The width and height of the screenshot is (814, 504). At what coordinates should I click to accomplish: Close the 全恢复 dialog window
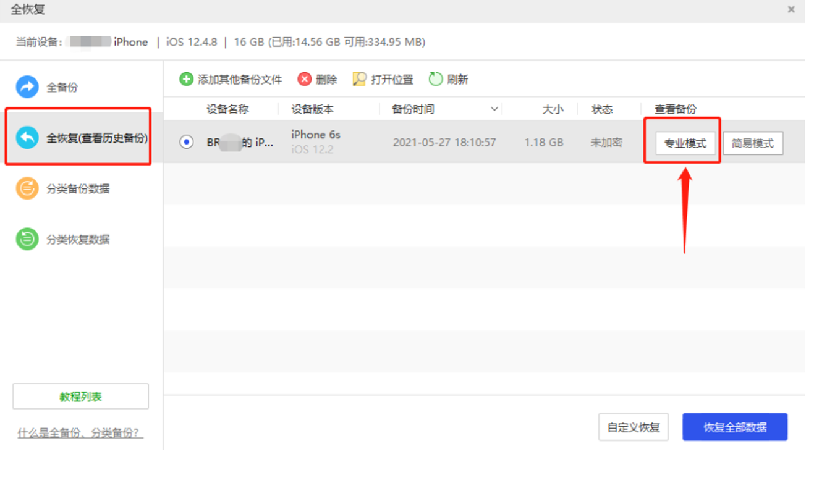[791, 10]
